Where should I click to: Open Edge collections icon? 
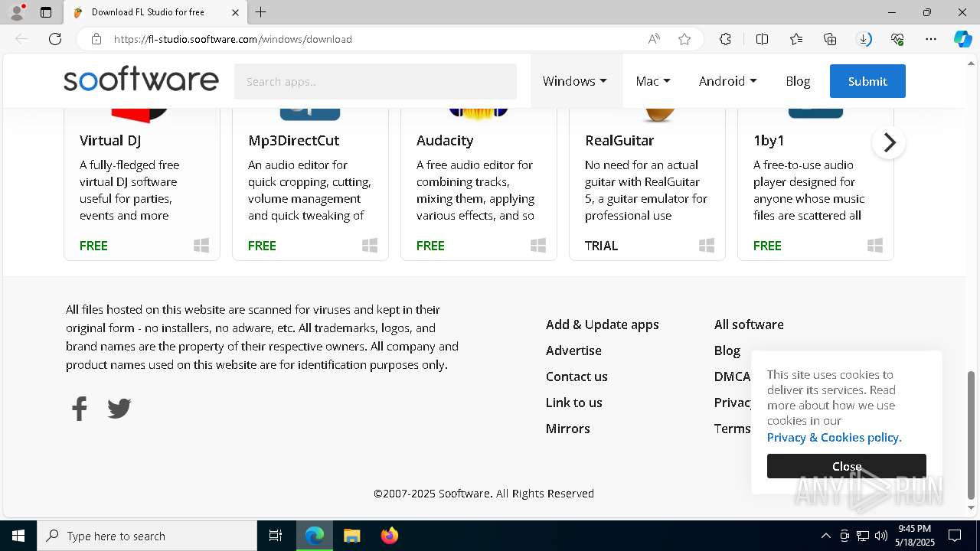click(830, 39)
